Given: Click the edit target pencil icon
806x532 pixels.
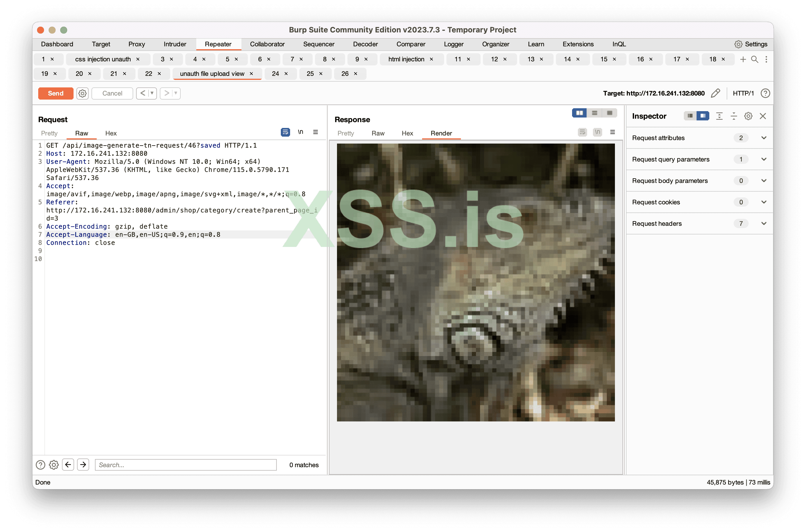Looking at the screenshot, I should coord(715,93).
